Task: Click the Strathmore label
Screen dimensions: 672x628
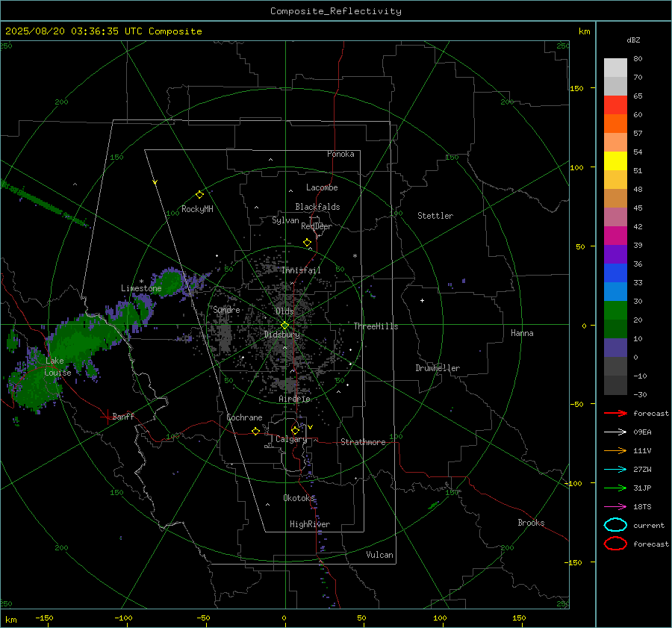Action: click(363, 442)
